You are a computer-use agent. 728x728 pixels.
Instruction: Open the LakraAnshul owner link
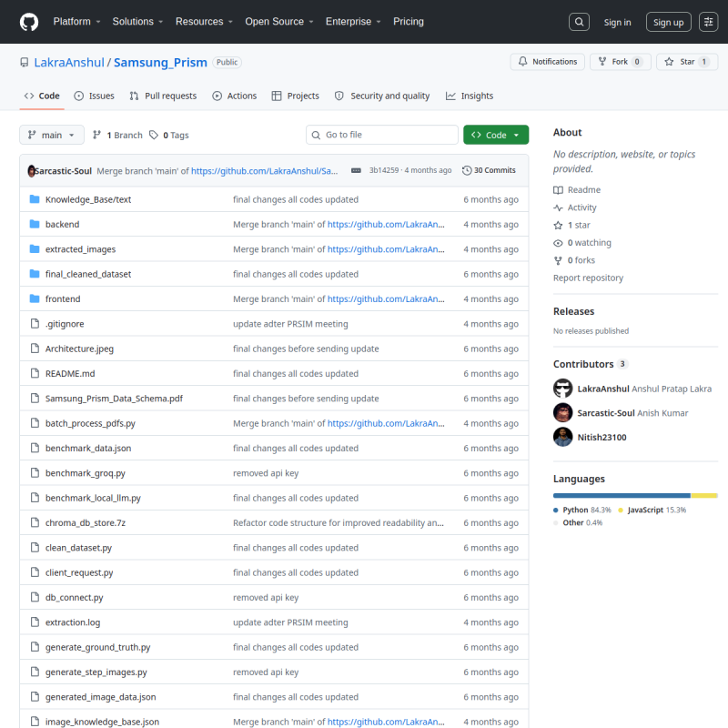69,63
